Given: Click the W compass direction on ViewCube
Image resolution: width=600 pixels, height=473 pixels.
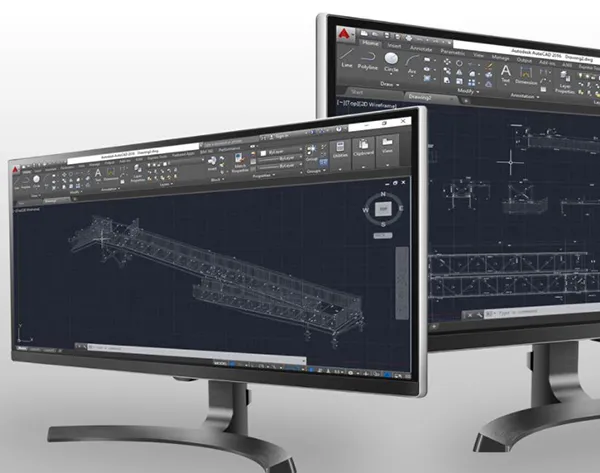Looking at the screenshot, I should click(x=365, y=210).
